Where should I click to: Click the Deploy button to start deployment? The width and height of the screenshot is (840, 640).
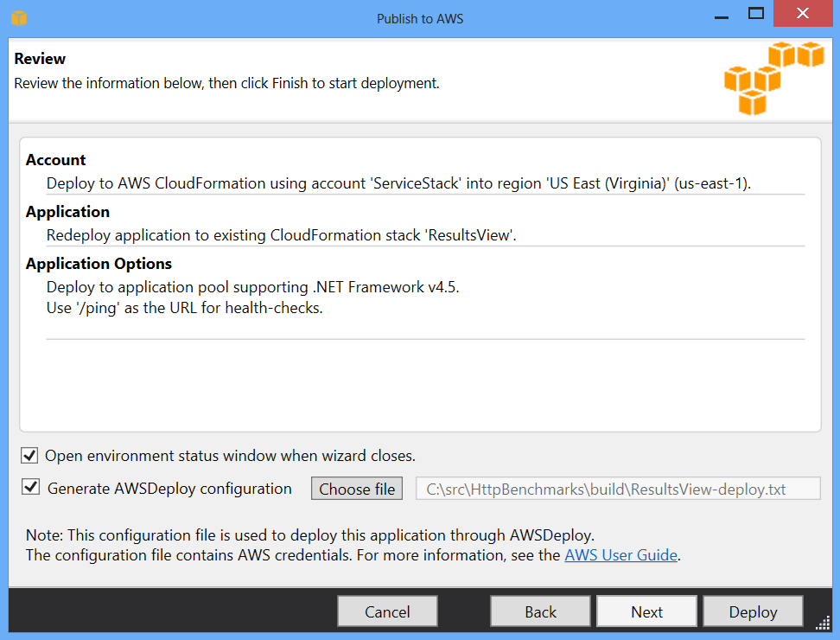click(753, 611)
